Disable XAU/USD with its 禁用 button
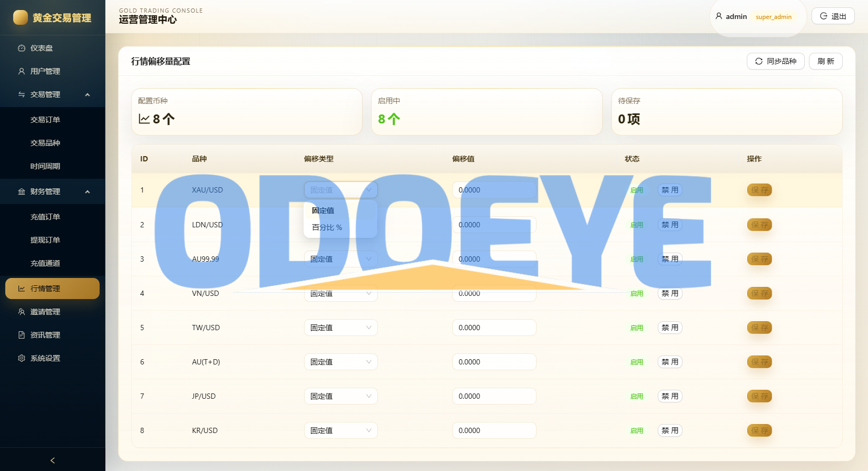This screenshot has width=868, height=471. point(670,190)
